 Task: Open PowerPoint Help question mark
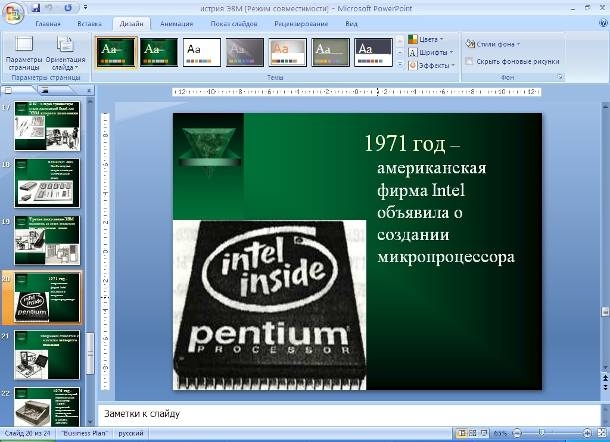point(603,23)
